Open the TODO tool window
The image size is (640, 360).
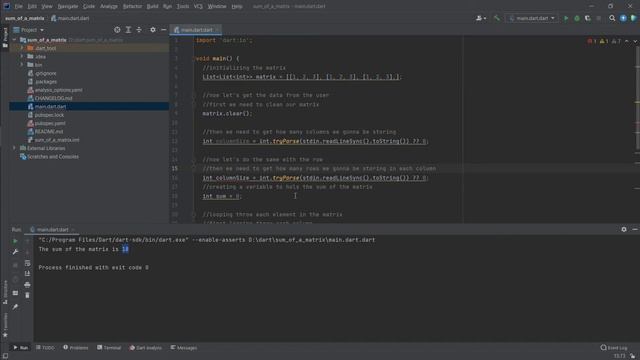(45, 348)
